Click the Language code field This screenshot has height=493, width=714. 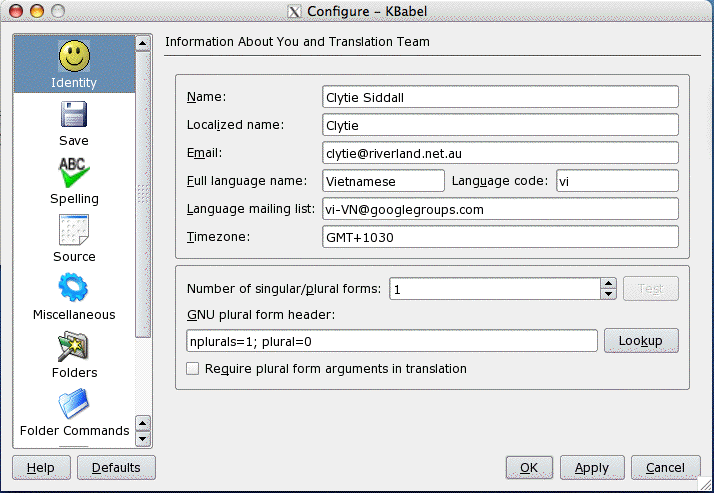tap(617, 181)
